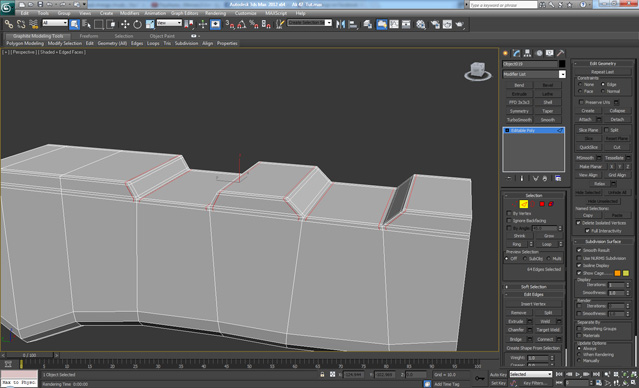Viewport: 639px width, 388px height.
Task: Click the Configure Modifier Sets icon
Action: [x=558, y=179]
